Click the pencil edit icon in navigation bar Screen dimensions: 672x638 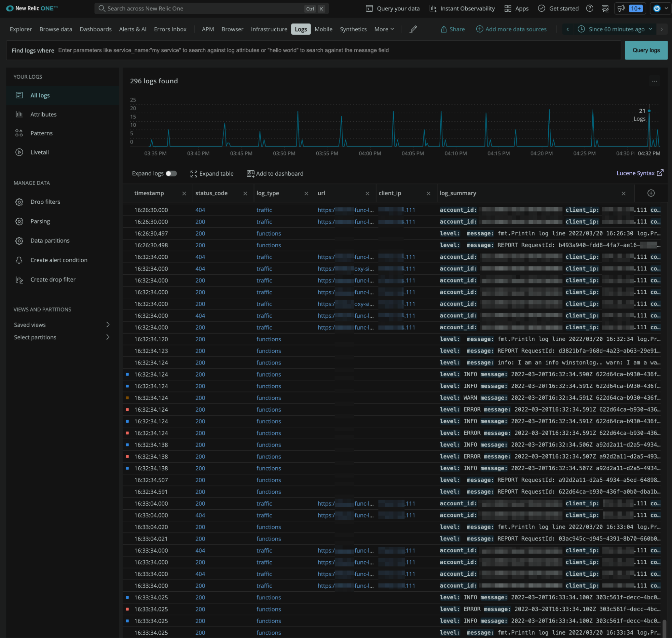[413, 29]
